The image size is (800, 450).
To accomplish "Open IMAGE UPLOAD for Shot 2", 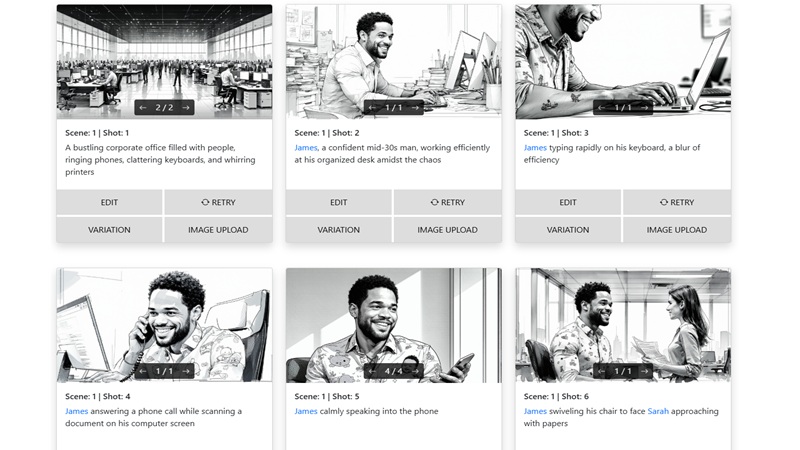I will tap(447, 229).
